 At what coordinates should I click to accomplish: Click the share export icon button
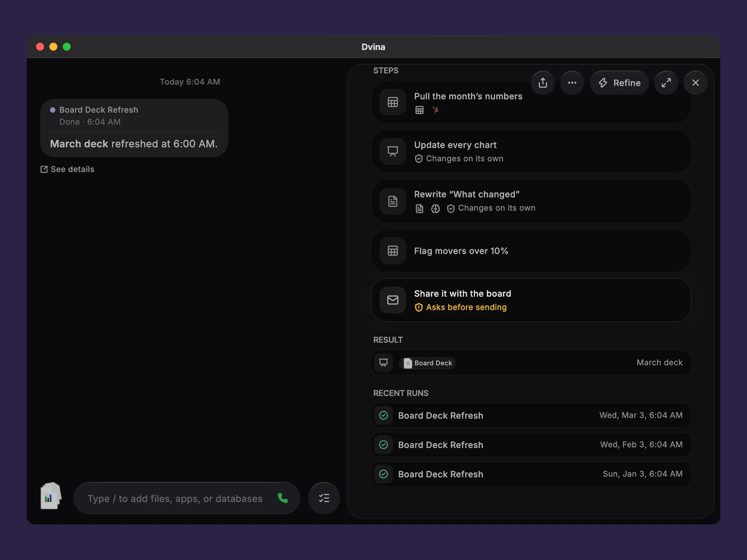point(543,83)
